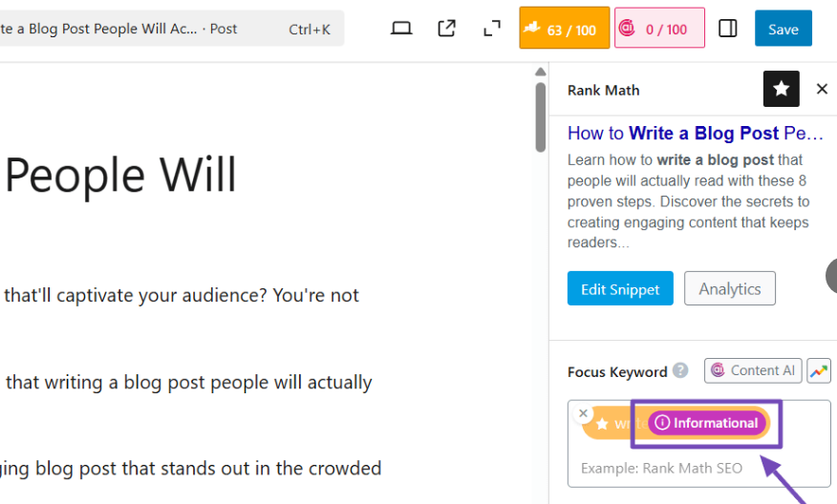
Task: Click the focus keyword input field
Action: 697,469
